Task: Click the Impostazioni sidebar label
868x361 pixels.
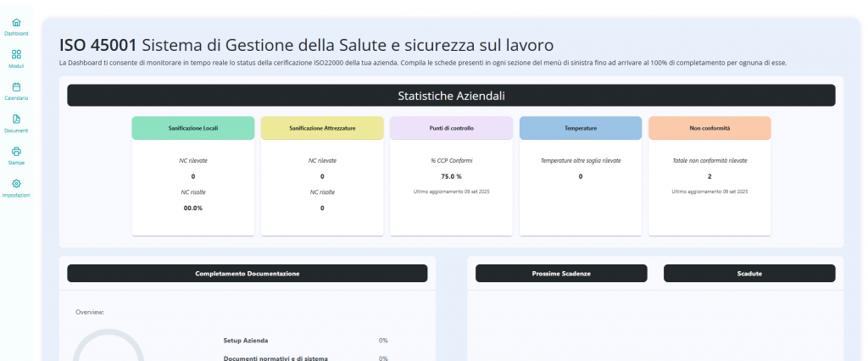Action: tap(16, 196)
